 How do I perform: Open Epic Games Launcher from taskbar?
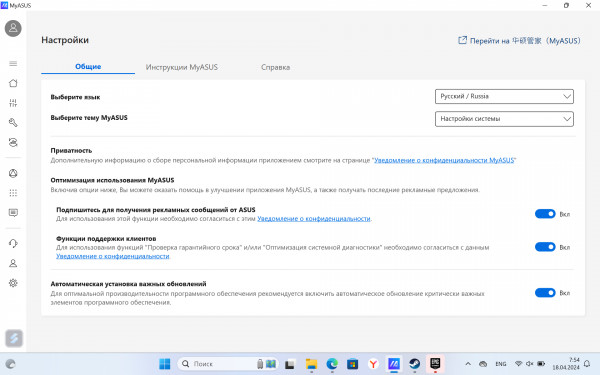tap(435, 364)
